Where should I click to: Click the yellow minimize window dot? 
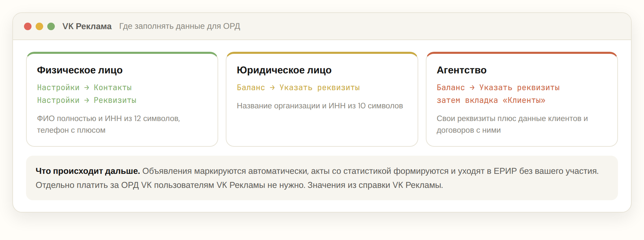pyautogui.click(x=39, y=26)
